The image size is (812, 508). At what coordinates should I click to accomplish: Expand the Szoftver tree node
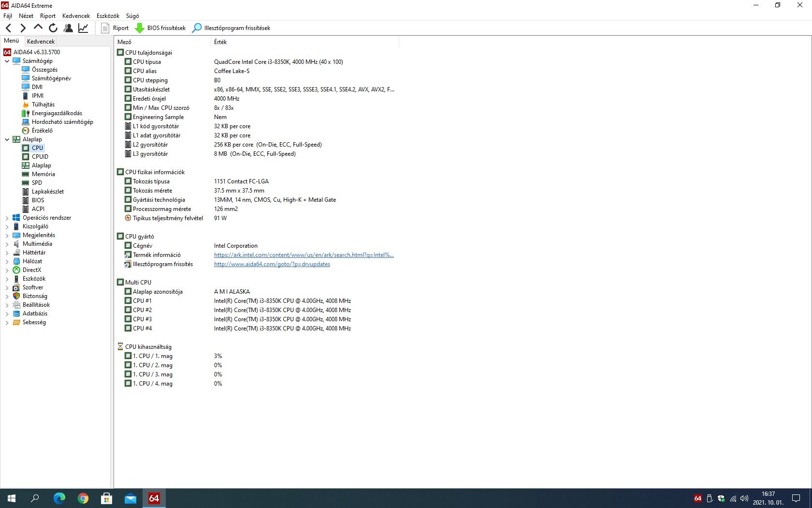pyautogui.click(x=7, y=287)
